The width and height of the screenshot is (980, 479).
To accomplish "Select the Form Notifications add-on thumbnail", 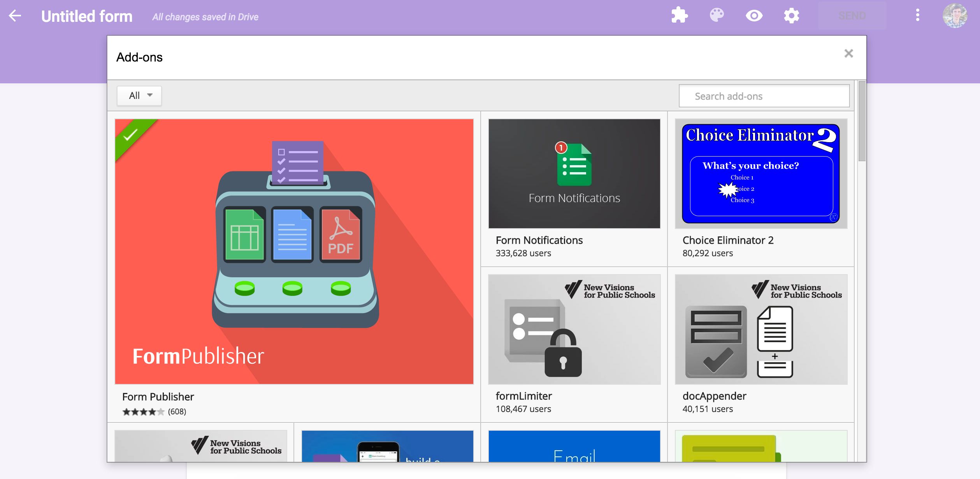I will point(574,174).
